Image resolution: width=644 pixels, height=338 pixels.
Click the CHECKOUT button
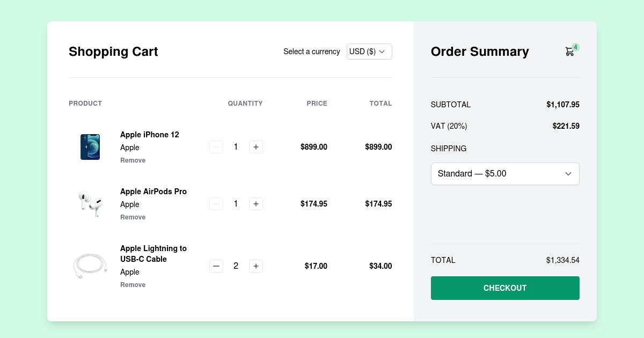tap(505, 288)
